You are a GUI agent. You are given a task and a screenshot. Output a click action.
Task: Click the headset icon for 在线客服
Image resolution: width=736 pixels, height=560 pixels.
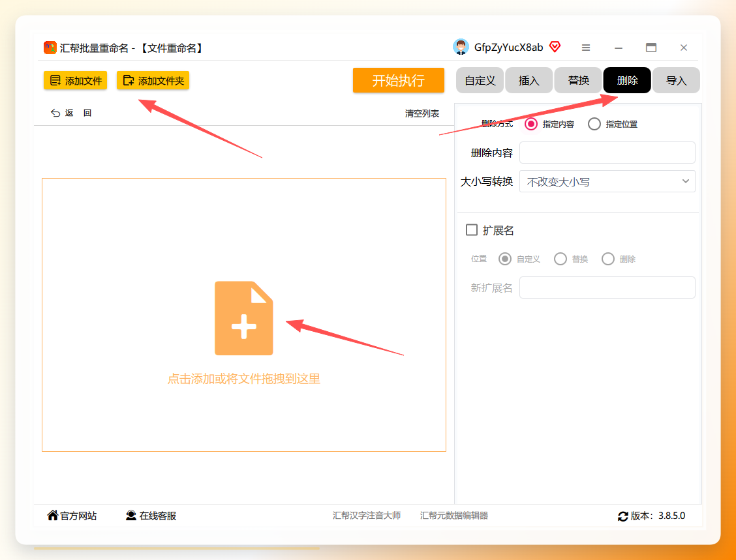tap(131, 516)
